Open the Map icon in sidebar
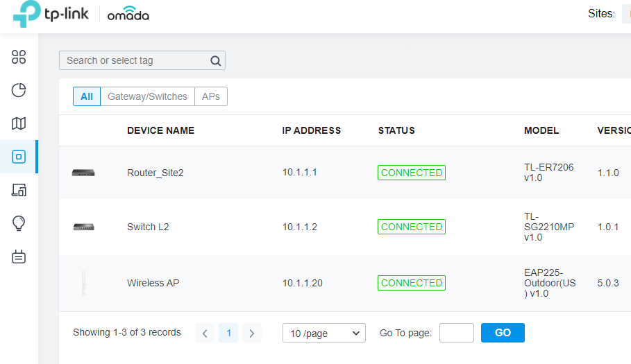Viewport: 631px width, 364px height. coord(19,123)
